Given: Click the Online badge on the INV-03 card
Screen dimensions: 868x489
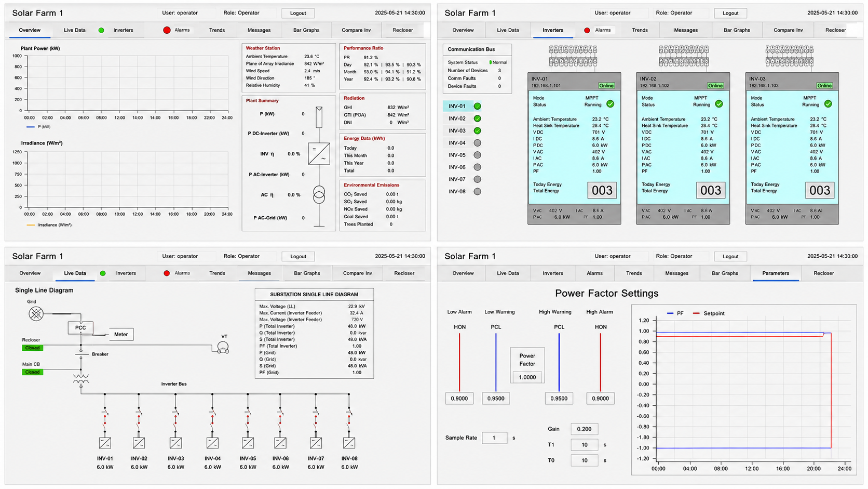Looking at the screenshot, I should (824, 86).
